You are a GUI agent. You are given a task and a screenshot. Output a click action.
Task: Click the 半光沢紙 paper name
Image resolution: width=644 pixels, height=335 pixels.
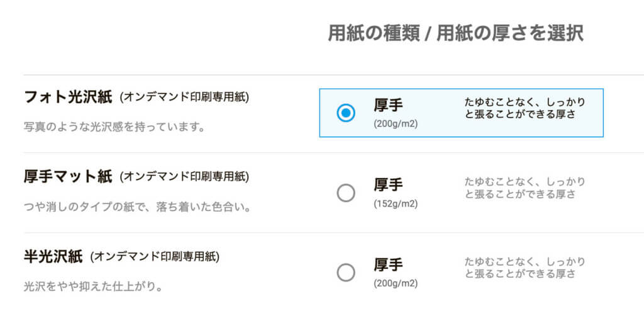(53, 256)
